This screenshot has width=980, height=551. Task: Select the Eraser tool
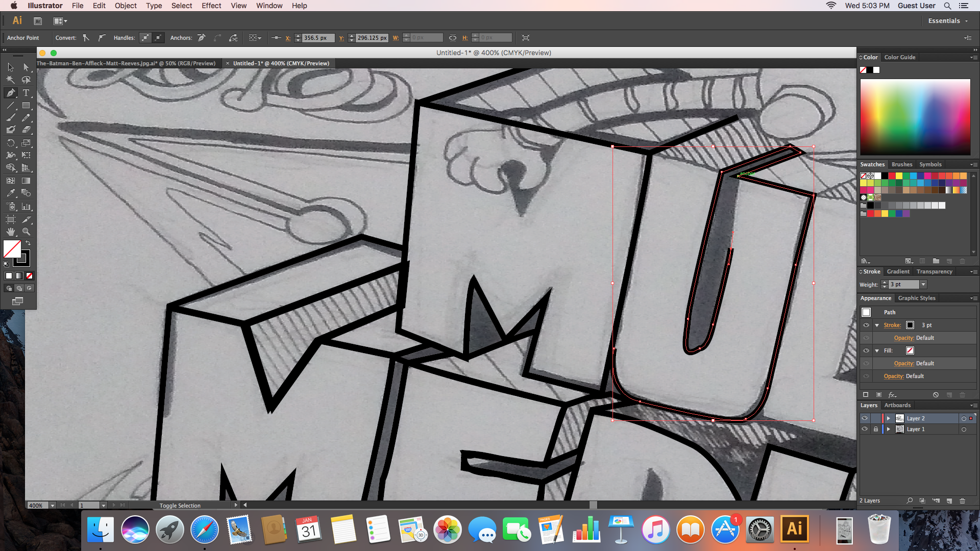[26, 130]
